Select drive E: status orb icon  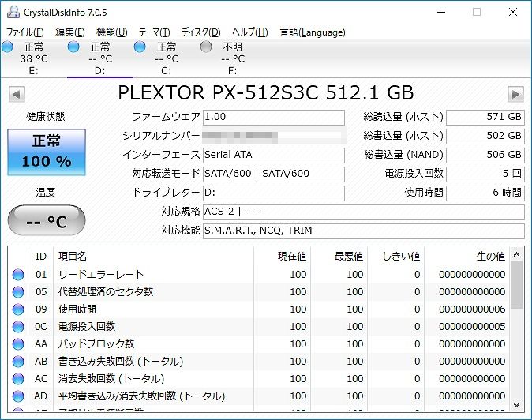click(8, 47)
